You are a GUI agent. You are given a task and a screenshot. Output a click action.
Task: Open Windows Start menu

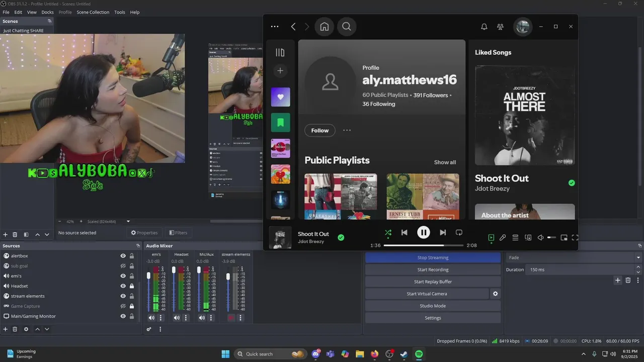[225, 354]
